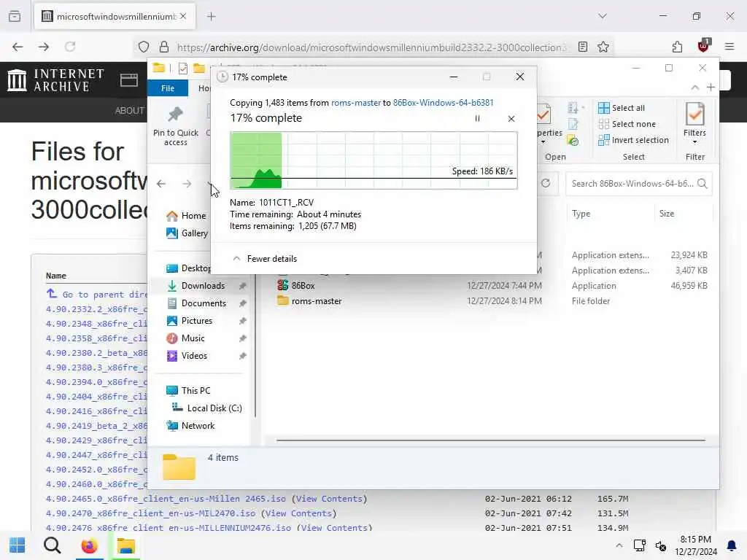The width and height of the screenshot is (747, 560).
Task: Go forward in File Explorer
Action: (187, 184)
